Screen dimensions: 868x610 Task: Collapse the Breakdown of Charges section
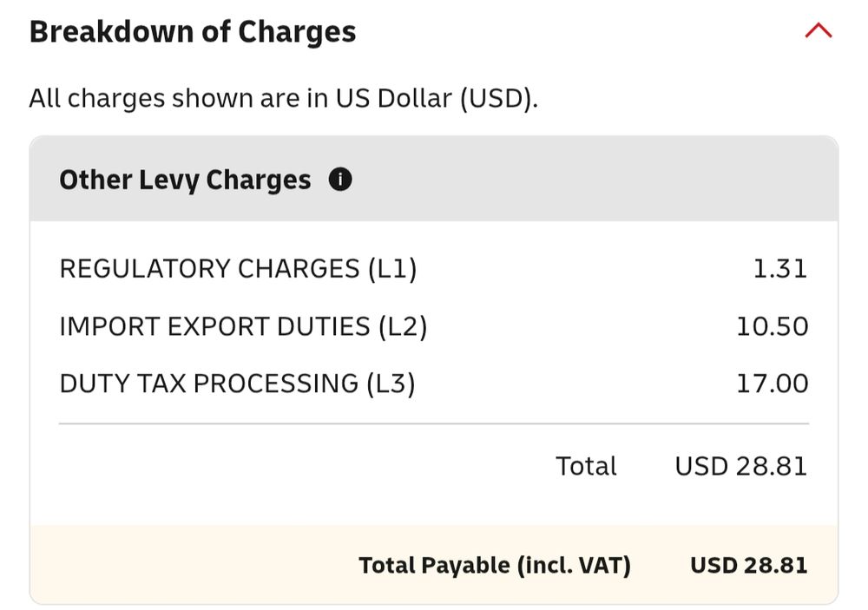tap(818, 31)
